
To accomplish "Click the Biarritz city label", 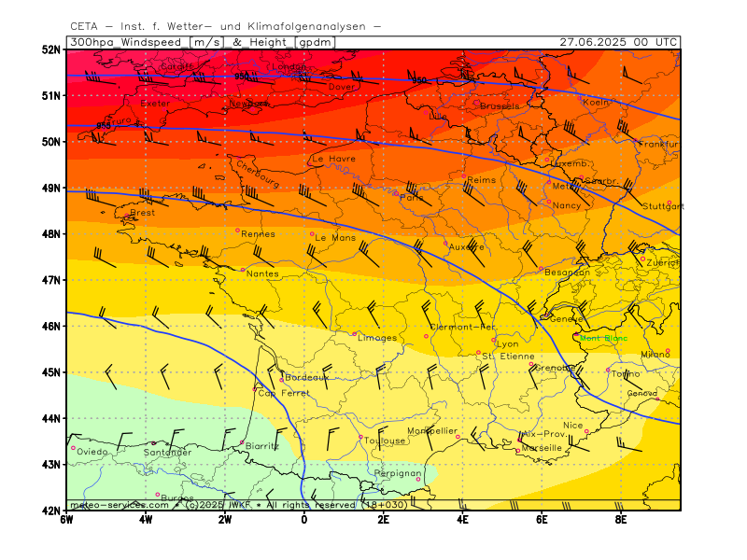I will [262, 446].
